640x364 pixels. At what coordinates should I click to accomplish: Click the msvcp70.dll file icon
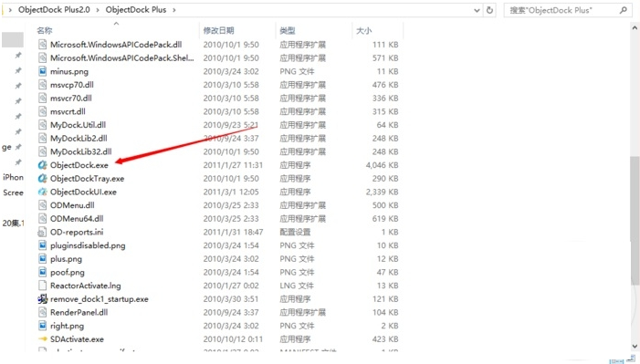[42, 85]
